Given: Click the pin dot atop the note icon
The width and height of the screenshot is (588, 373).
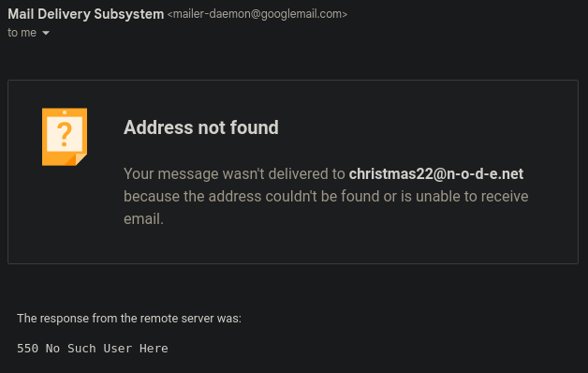Looking at the screenshot, I should (x=65, y=112).
